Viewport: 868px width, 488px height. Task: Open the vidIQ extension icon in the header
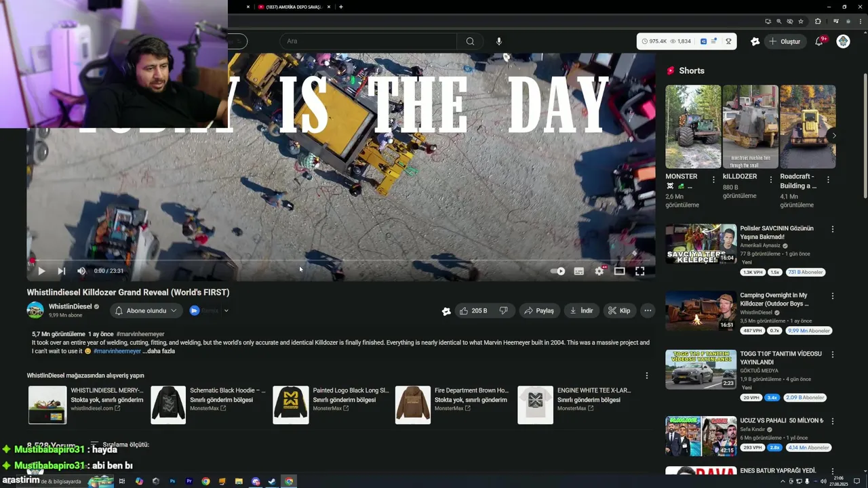coord(755,41)
